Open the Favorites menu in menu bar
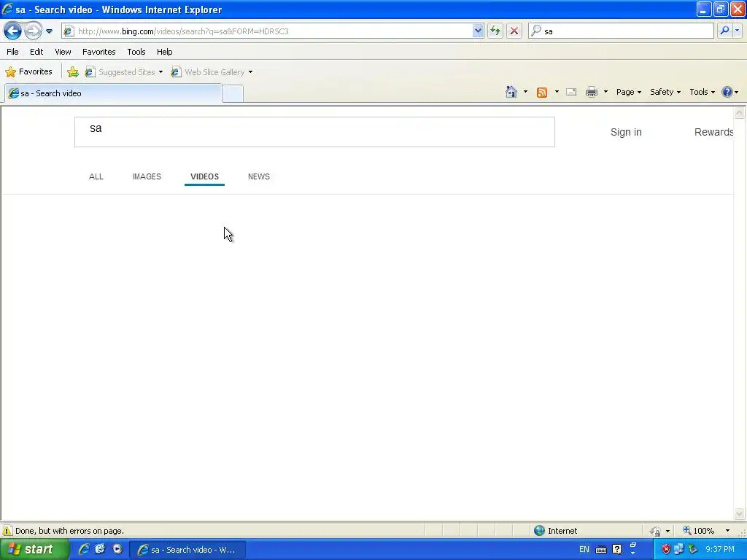The height and width of the screenshot is (560, 747). point(99,52)
